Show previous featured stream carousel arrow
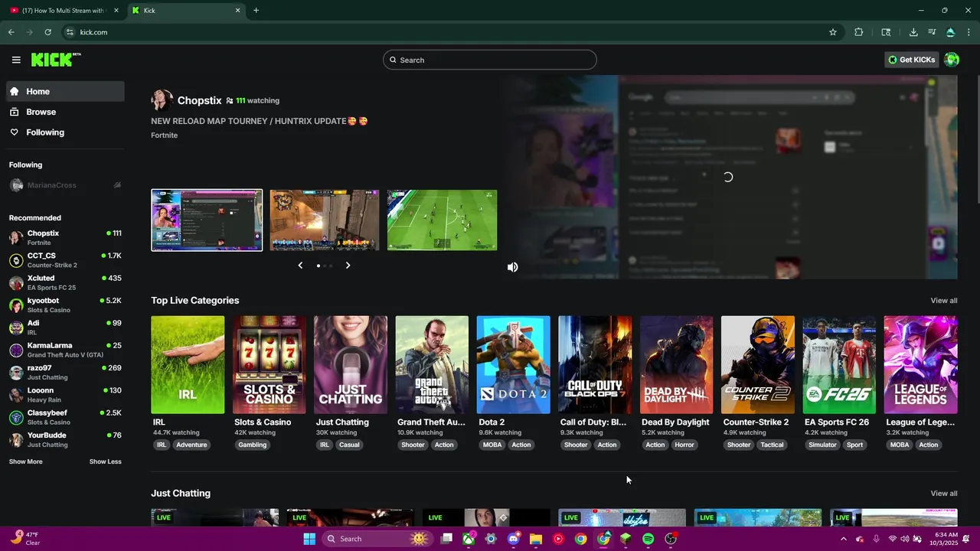Image resolution: width=980 pixels, height=551 pixels. click(300, 266)
